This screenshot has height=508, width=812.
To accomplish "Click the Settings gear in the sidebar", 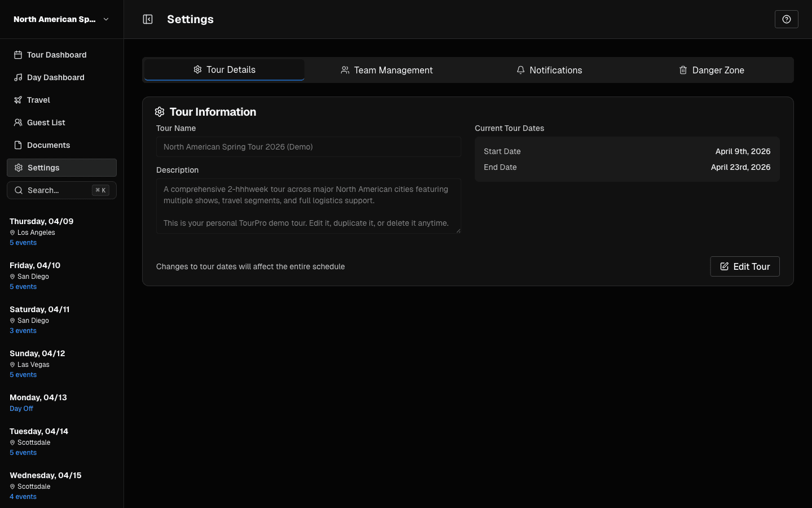I will (17, 167).
